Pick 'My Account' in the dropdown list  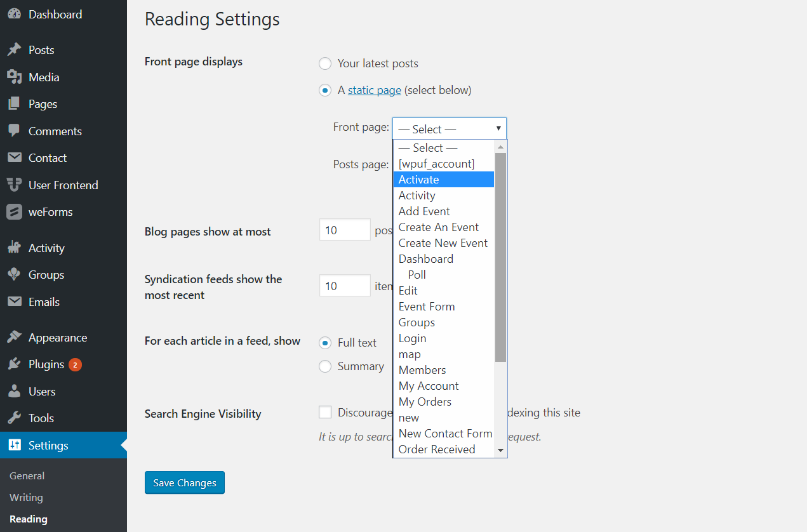[429, 386]
